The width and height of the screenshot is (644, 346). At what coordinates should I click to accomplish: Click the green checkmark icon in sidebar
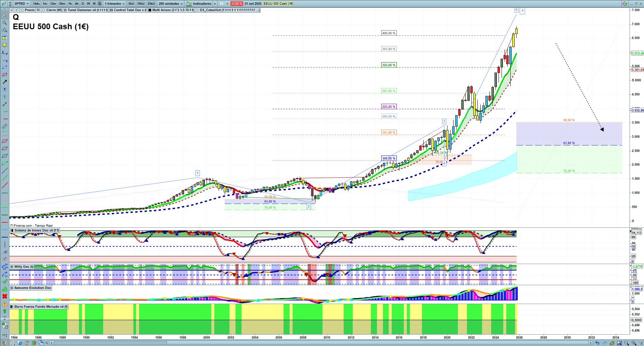click(5, 282)
